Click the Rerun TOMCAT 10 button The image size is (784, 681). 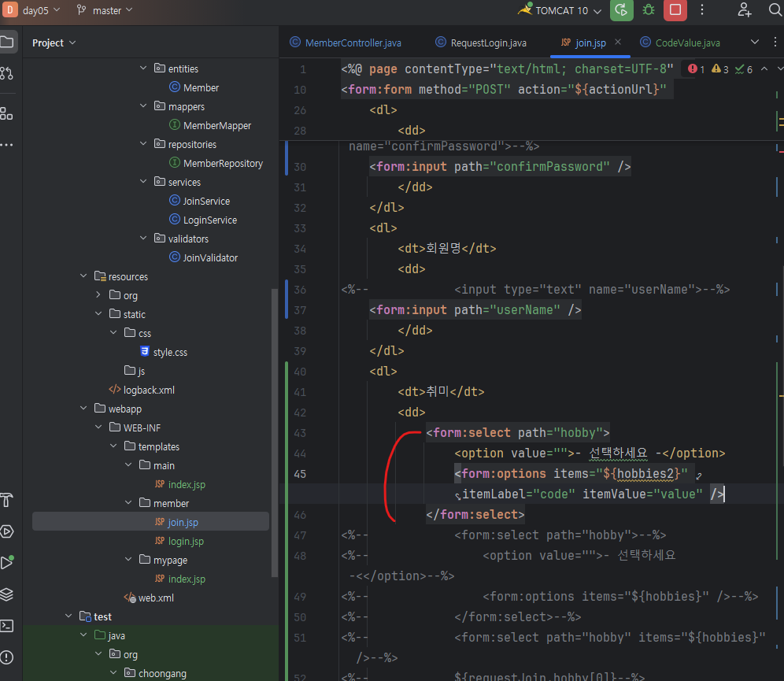[x=622, y=10]
